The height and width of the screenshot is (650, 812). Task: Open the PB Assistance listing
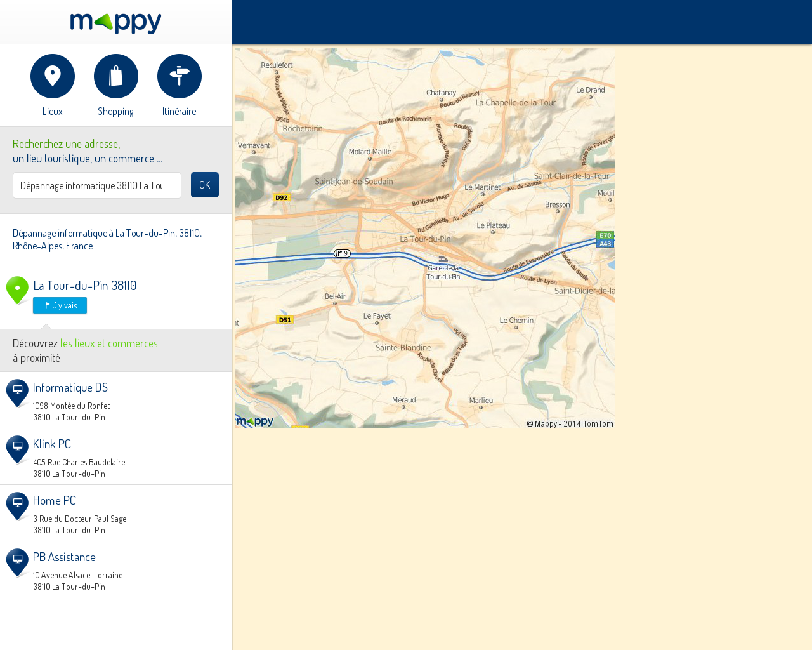point(64,557)
